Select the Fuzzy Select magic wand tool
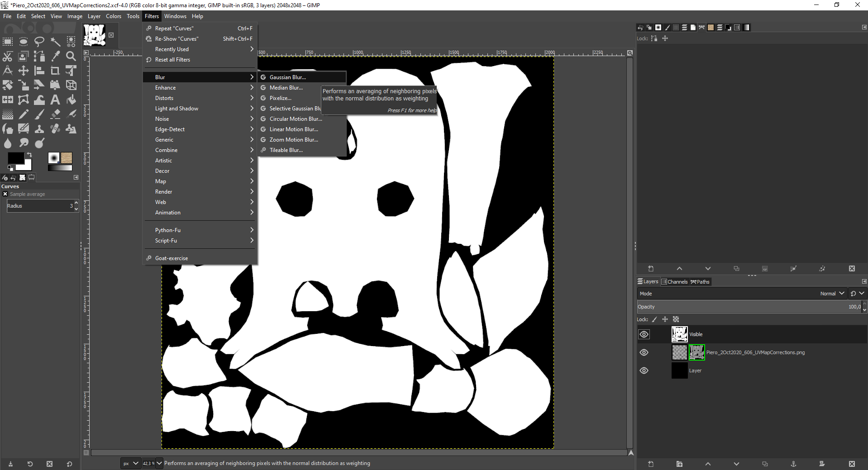 coord(55,42)
